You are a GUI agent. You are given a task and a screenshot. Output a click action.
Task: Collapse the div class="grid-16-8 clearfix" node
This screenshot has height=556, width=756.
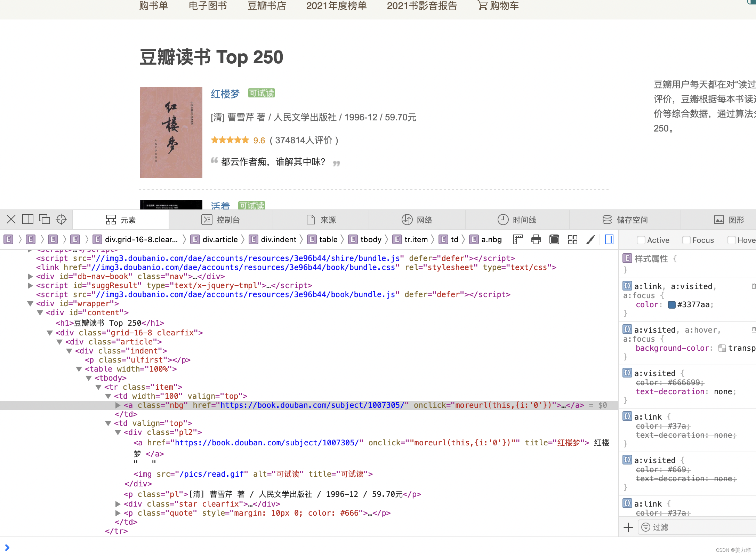coord(50,333)
